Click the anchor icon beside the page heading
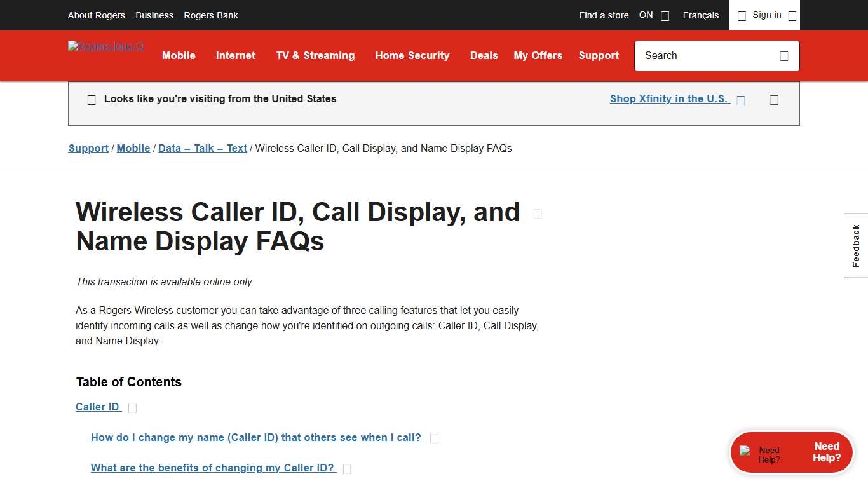The width and height of the screenshot is (868, 488). (537, 213)
